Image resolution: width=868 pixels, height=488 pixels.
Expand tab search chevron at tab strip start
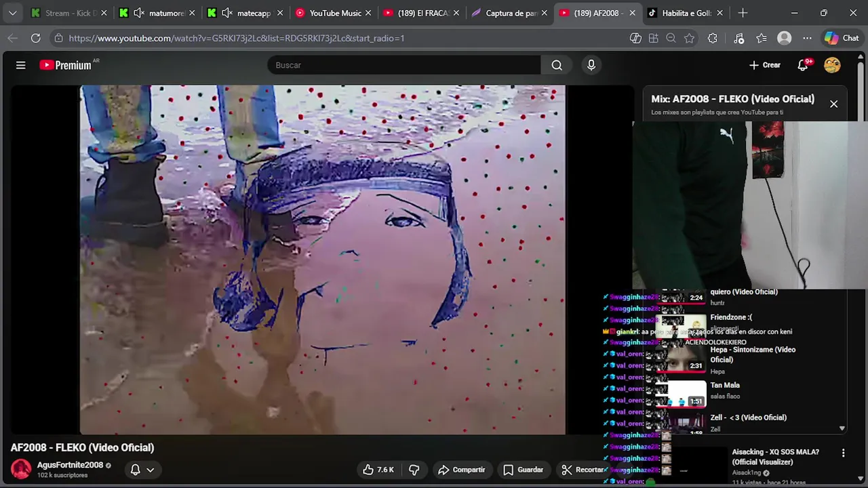[12, 13]
